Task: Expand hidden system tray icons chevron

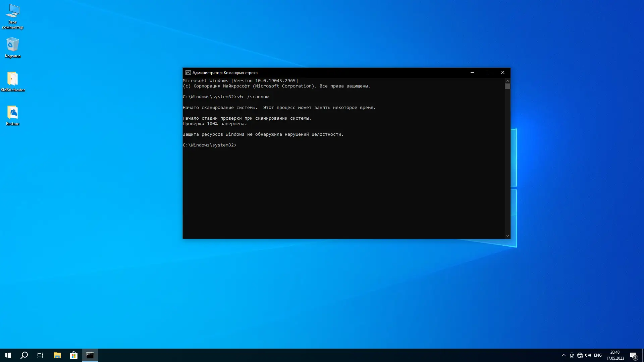Action: click(564, 355)
